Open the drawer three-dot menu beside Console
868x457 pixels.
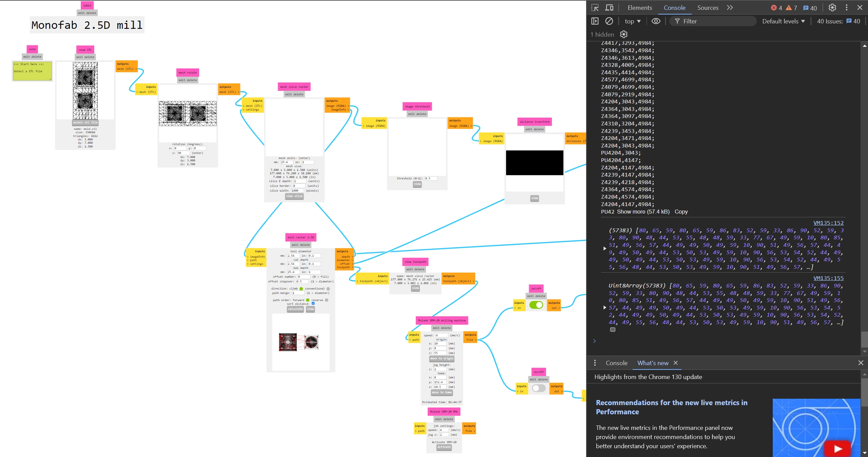595,363
